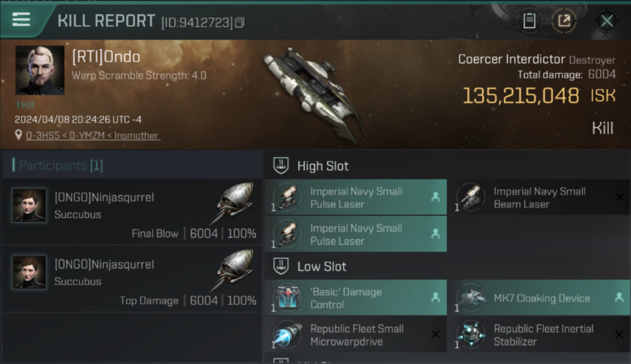631x364 pixels.
Task: Click the MK7 Cloaking Device icon
Action: pos(469,298)
